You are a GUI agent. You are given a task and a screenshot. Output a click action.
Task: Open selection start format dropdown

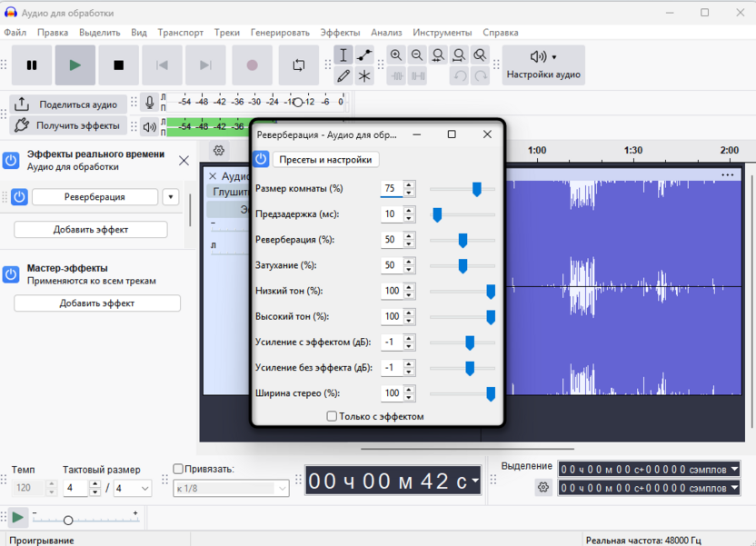click(734, 469)
